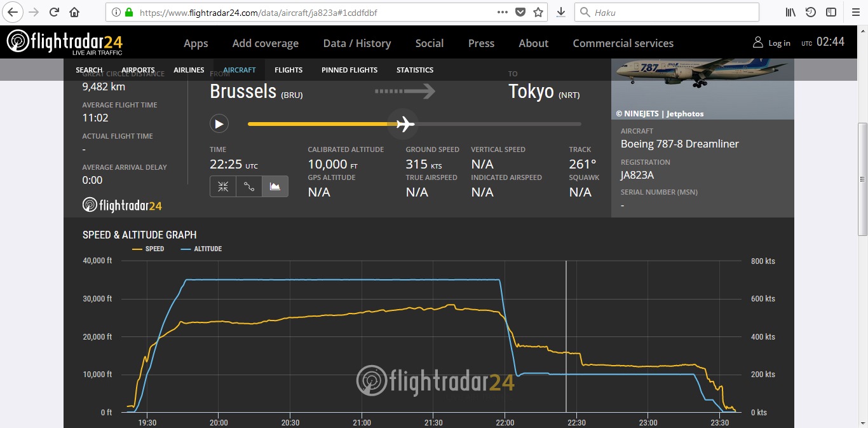Bookmark this page with star icon
Screen dimensions: 868x428
[538, 12]
